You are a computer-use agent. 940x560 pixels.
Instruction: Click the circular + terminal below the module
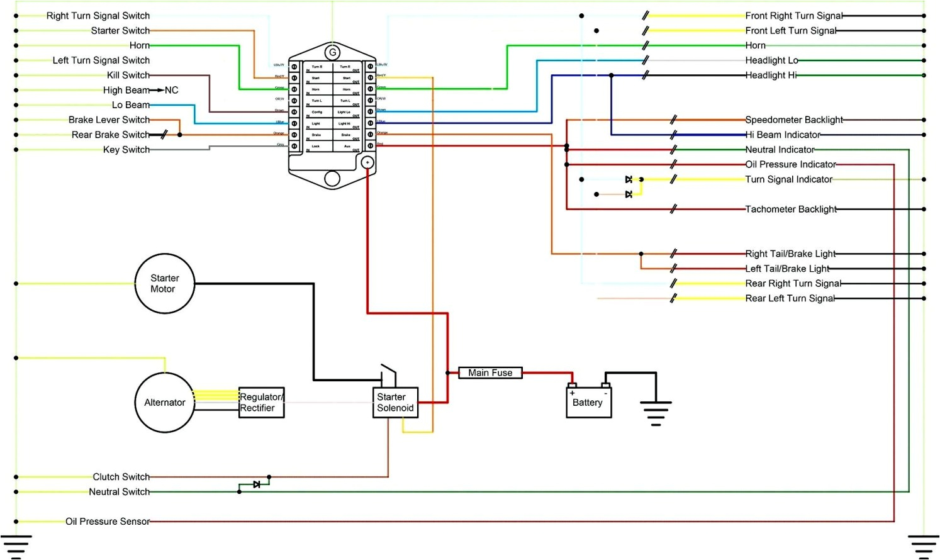coord(367,162)
